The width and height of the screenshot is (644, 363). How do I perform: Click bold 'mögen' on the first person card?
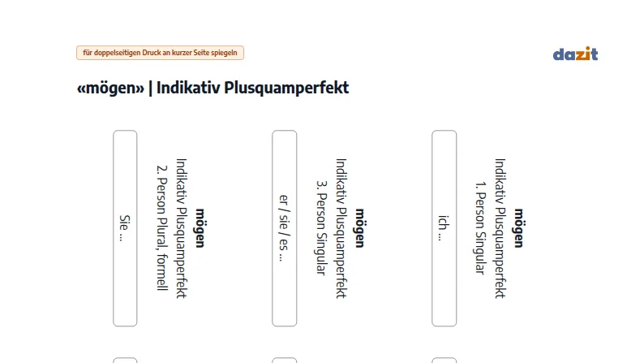coord(519,228)
